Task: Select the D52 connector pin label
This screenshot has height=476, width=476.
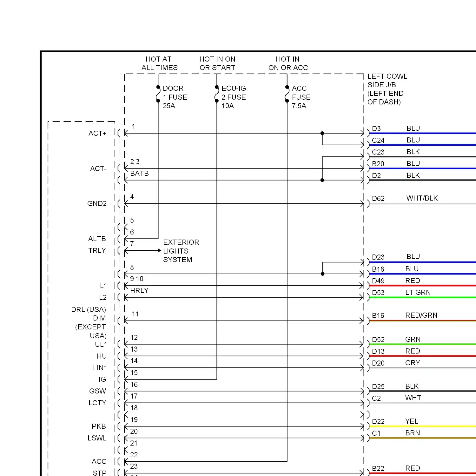Action: 378,340
